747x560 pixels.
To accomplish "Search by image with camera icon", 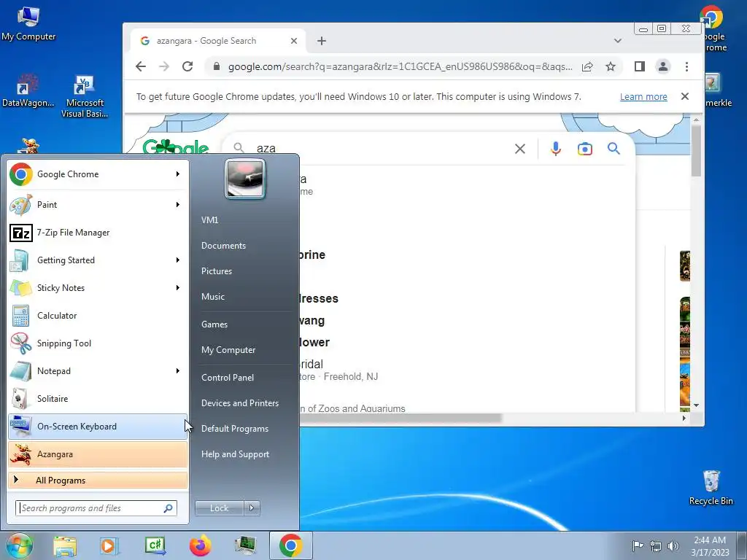I will pyautogui.click(x=585, y=149).
